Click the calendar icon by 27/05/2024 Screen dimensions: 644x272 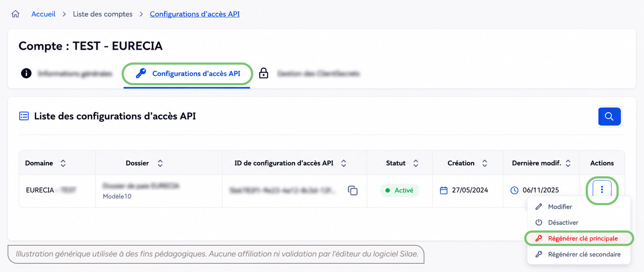click(x=444, y=190)
